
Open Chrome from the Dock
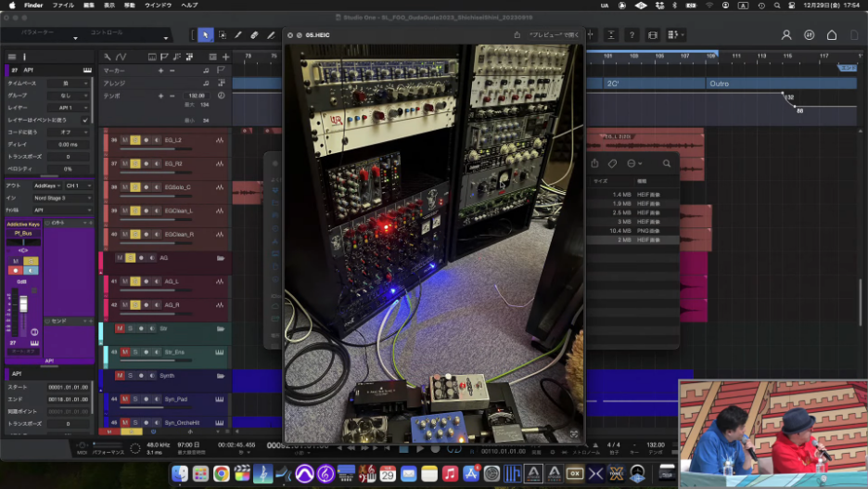click(x=221, y=474)
